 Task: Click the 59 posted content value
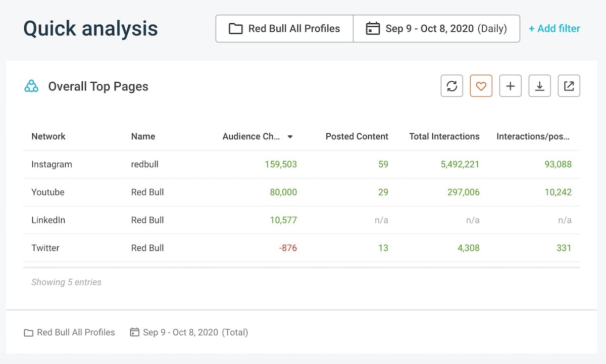[383, 164]
